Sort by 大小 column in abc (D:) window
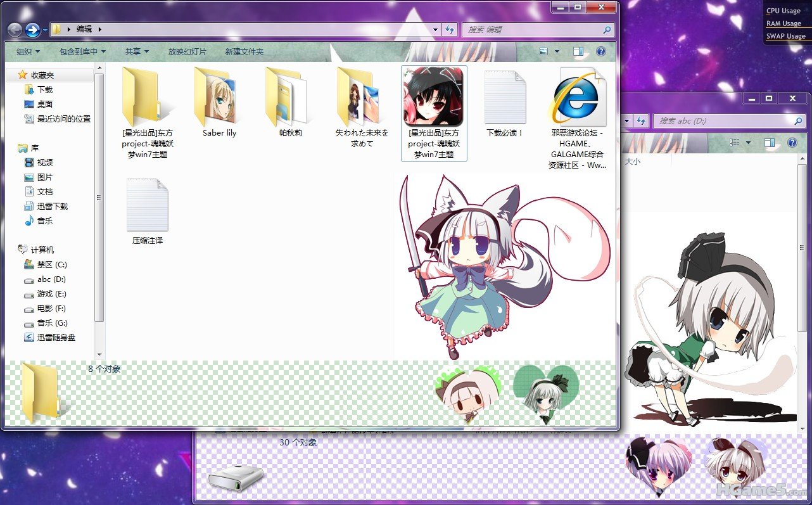812x505 pixels. coord(633,162)
